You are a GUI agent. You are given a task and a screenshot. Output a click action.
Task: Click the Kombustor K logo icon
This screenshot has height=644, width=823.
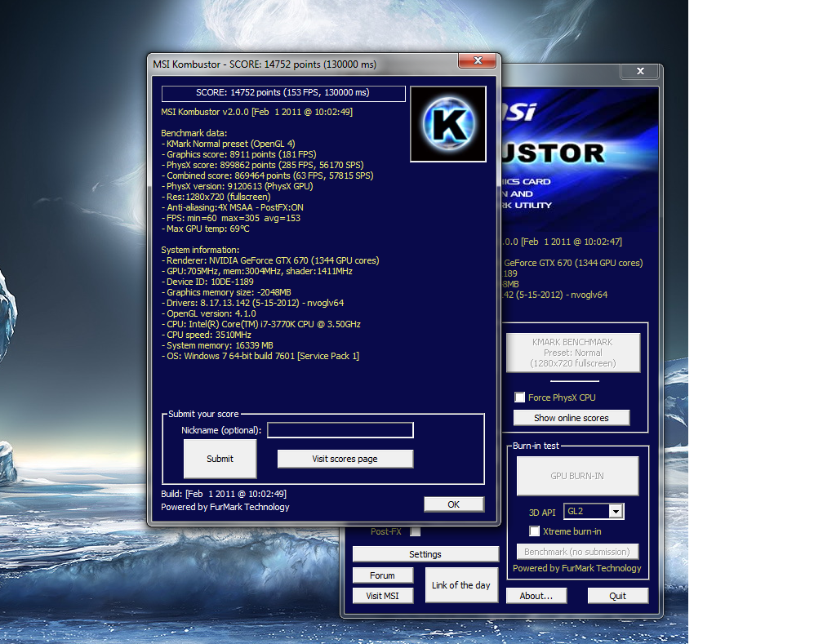(449, 123)
